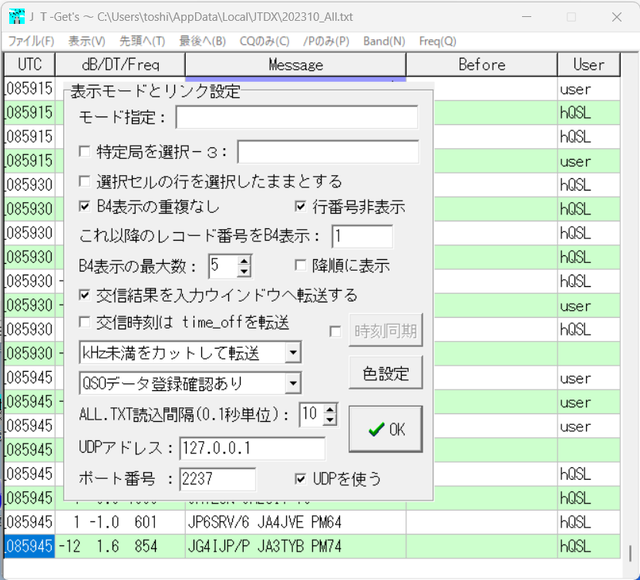Click the Before column header

coord(482,64)
